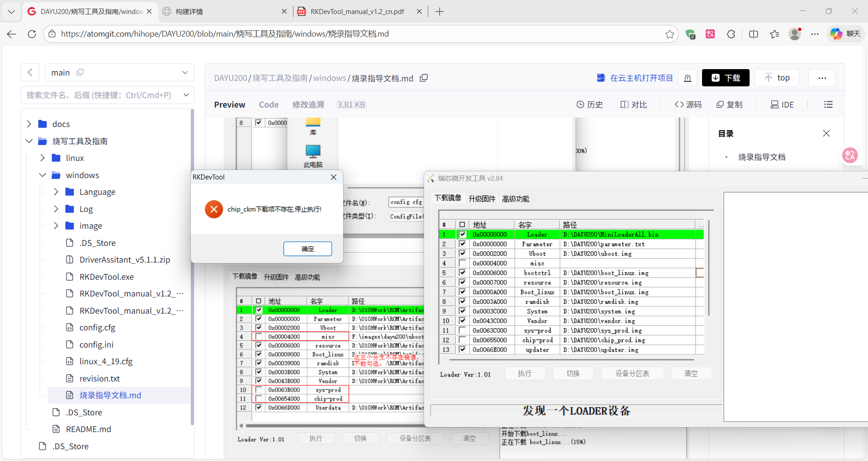Click the alert bell icon button
The height and width of the screenshot is (461, 868).
[688, 78]
